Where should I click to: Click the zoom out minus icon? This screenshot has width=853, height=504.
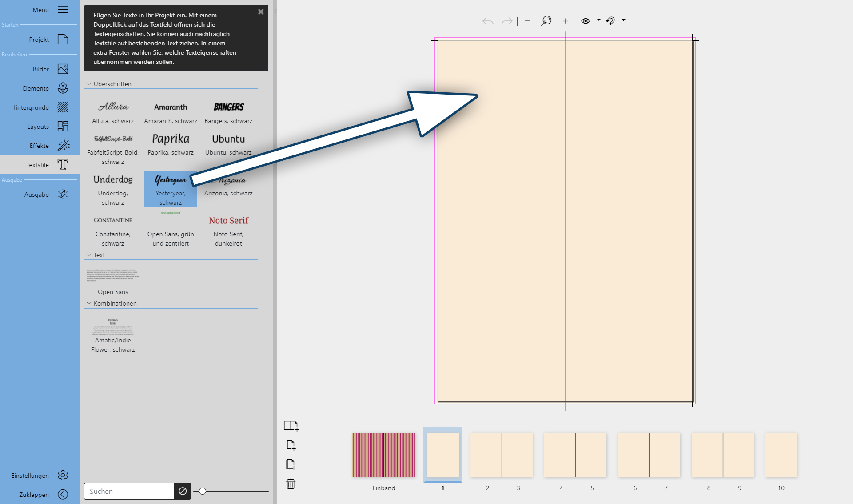tap(527, 21)
